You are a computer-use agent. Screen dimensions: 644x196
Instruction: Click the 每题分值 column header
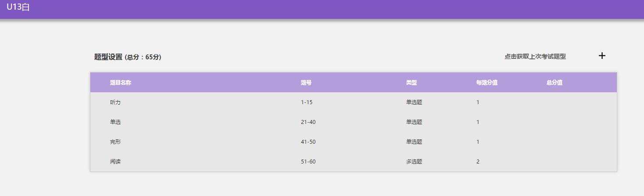[x=487, y=83]
